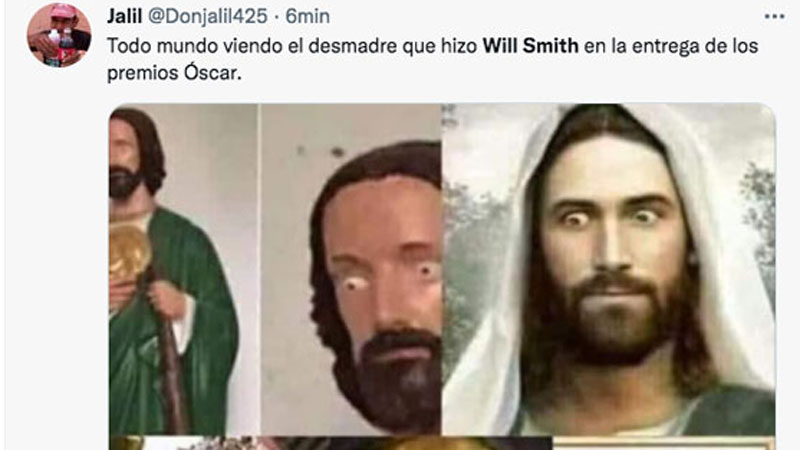
Task: Open the display name Jalil
Action: point(124,16)
